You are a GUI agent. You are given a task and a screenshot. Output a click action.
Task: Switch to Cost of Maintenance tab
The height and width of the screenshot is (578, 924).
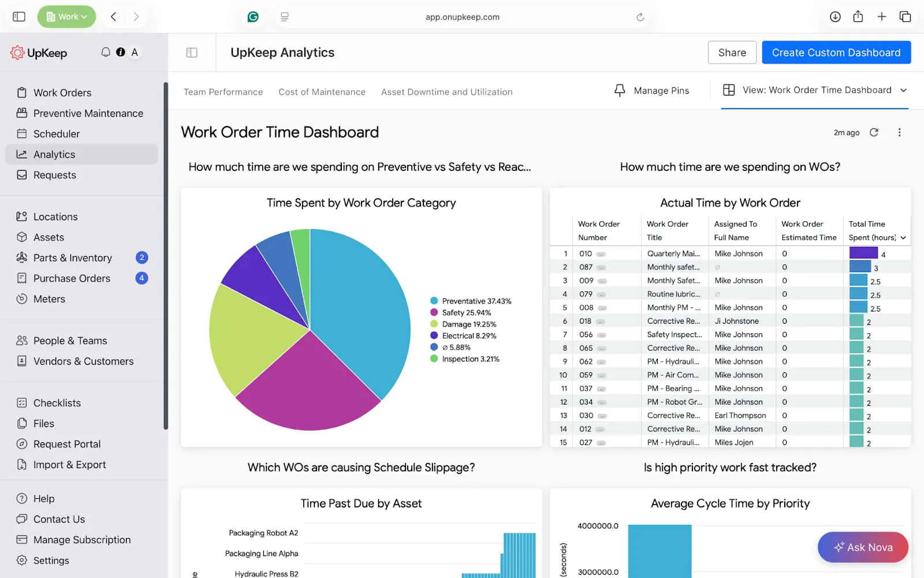(322, 92)
